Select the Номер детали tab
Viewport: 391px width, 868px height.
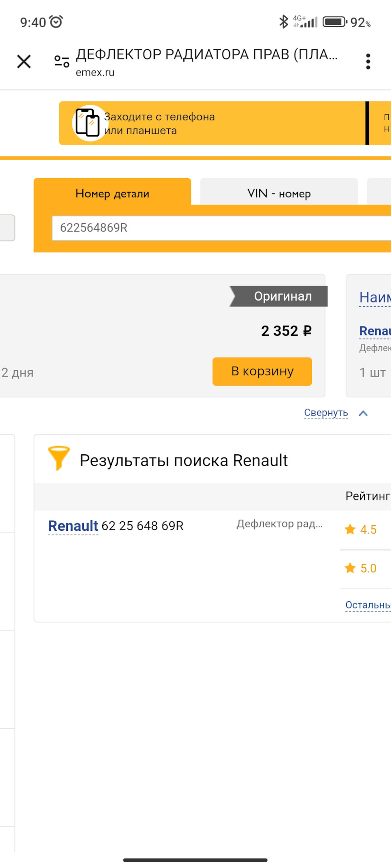112,193
